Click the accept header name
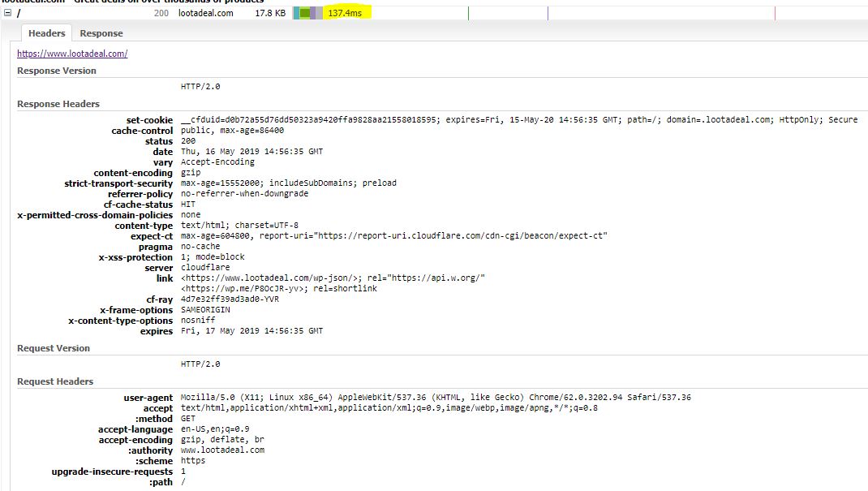Screen dimensions: 868x491 (158, 408)
